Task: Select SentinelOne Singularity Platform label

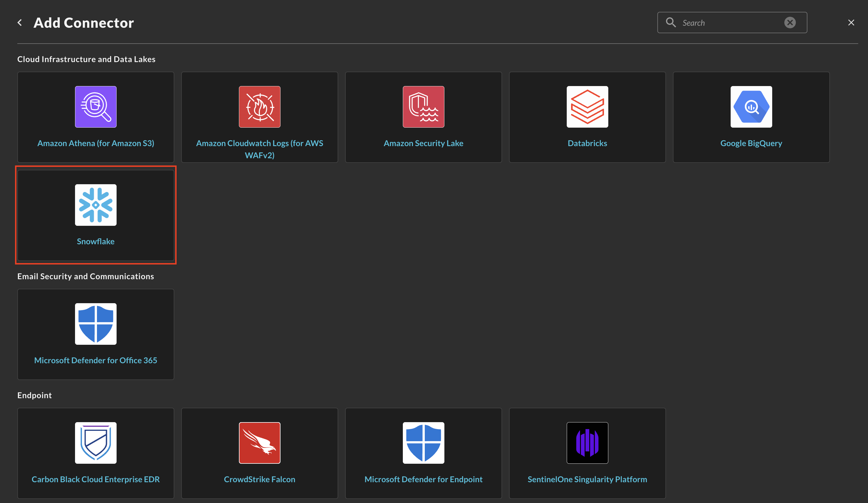Action: point(588,480)
